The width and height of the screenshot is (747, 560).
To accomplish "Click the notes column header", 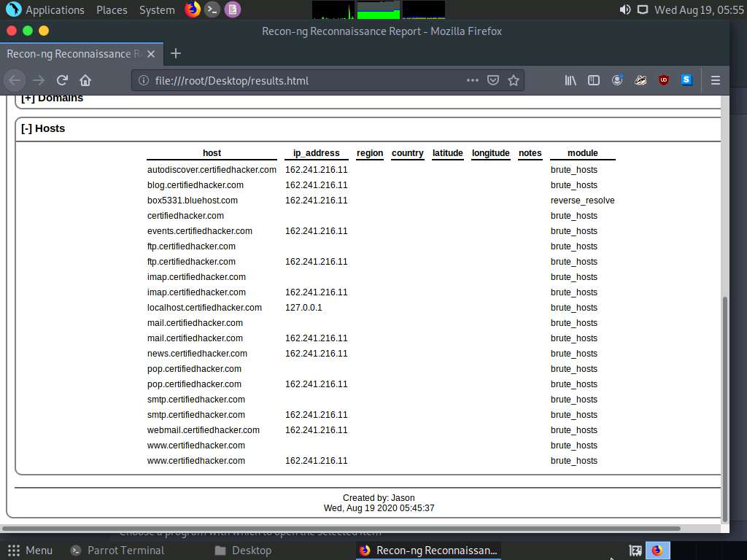I will point(530,153).
